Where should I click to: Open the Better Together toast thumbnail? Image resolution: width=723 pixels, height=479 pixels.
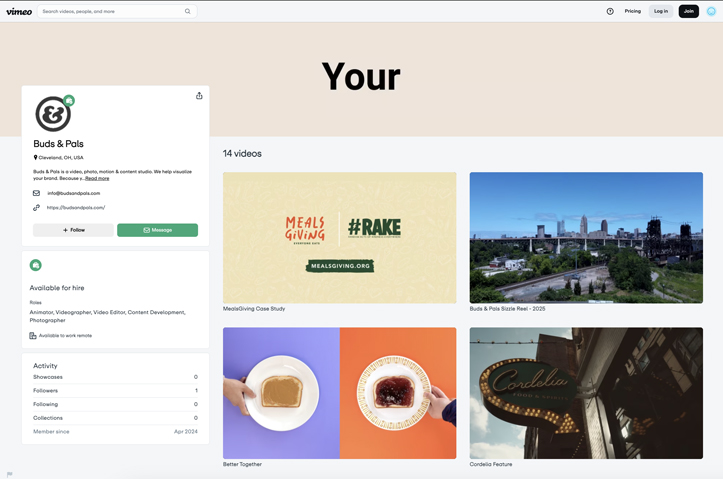[340, 393]
